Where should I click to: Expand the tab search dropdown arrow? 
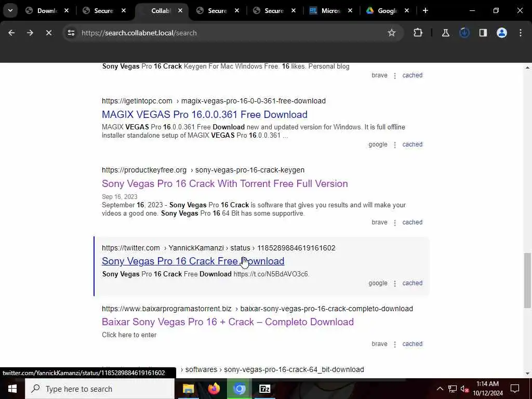(10, 10)
